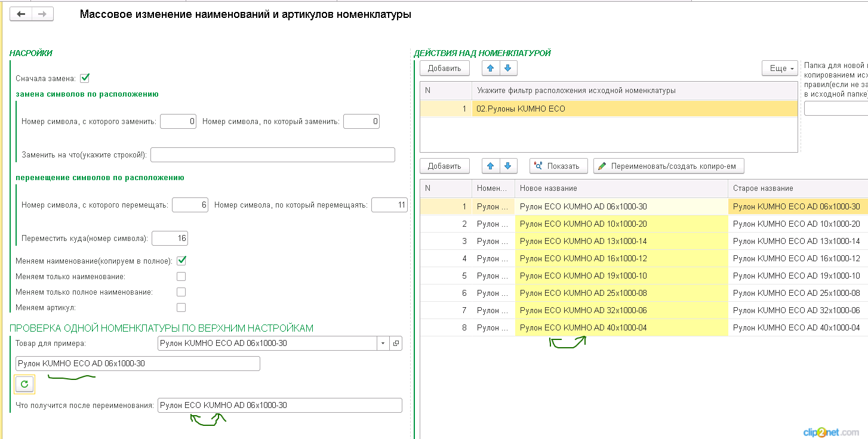This screenshot has height=439, width=868.
Task: Click old name 'Рулон KUMHO ECO AD 16x1000-12' cell
Action: 798,259
